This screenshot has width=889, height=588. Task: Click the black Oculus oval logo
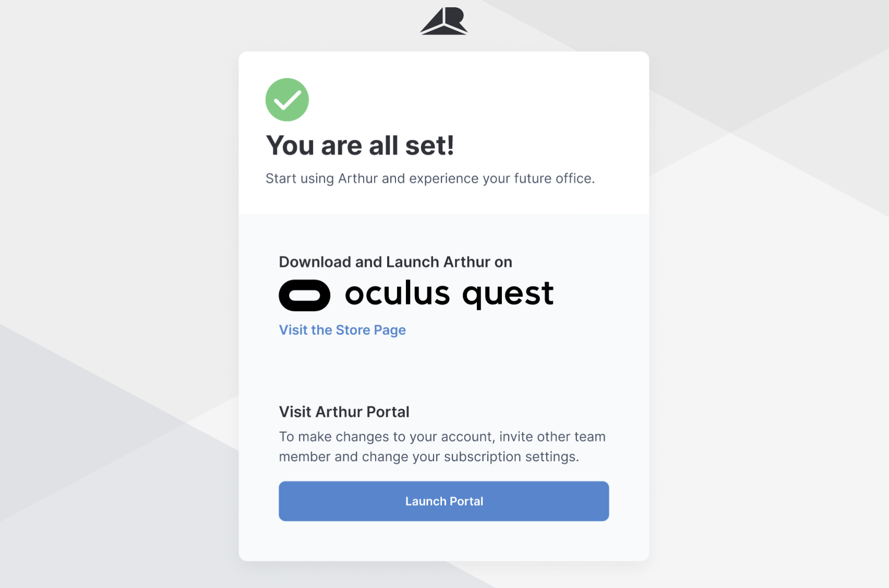tap(305, 296)
